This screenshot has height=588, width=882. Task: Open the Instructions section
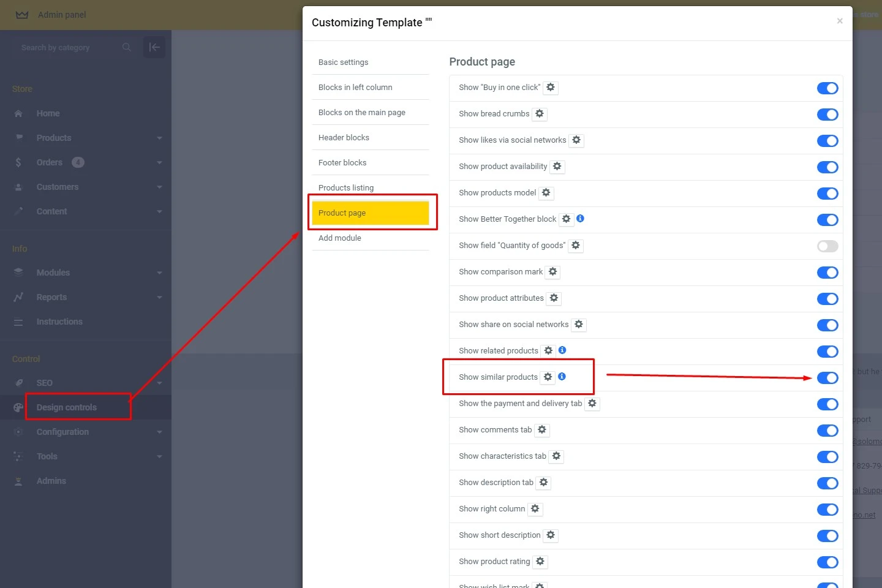coord(59,322)
